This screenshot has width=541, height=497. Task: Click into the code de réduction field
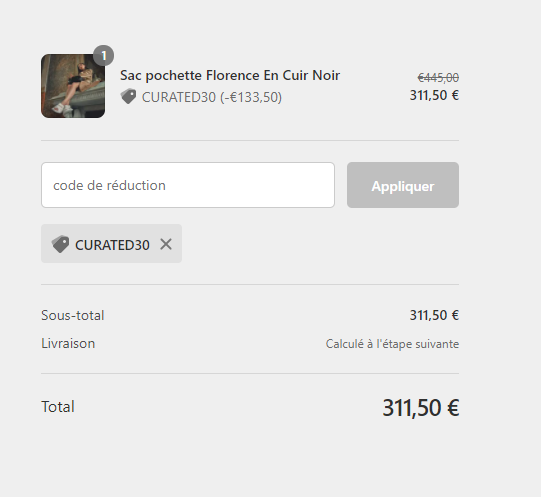pos(188,185)
